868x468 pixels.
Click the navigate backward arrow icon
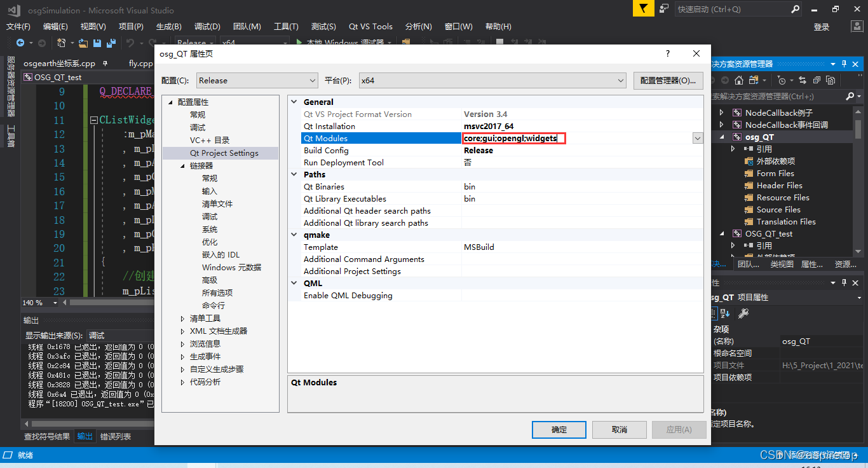20,43
